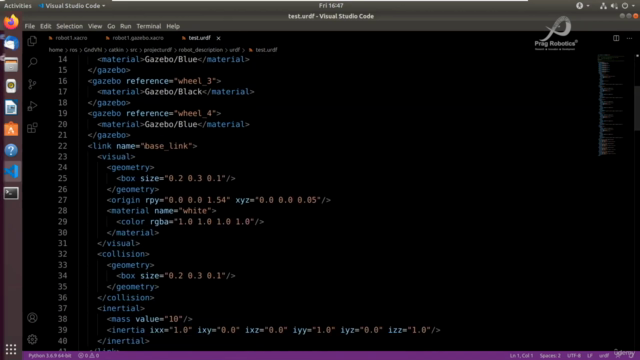Open the Help menu

(x=173, y=26)
